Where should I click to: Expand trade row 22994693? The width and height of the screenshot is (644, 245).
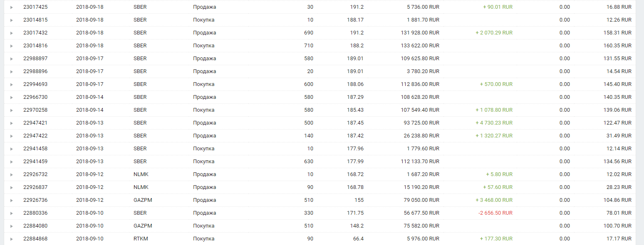(x=12, y=84)
